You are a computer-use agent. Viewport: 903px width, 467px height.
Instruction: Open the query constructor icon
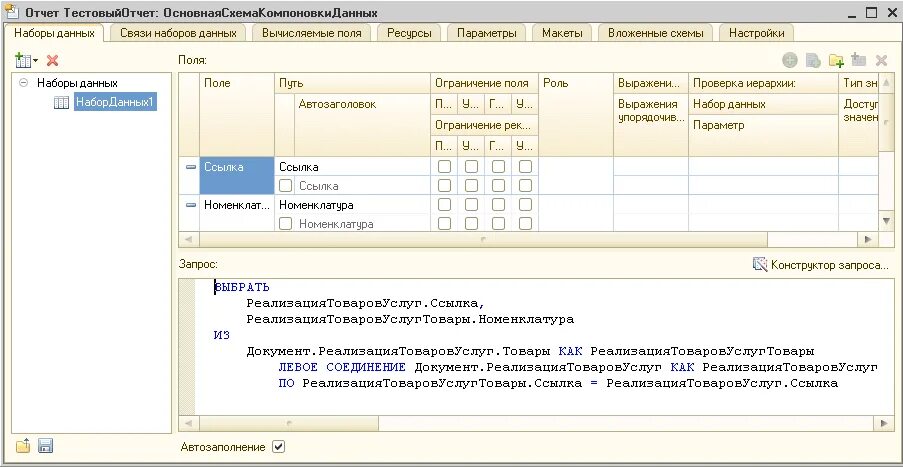(x=760, y=264)
